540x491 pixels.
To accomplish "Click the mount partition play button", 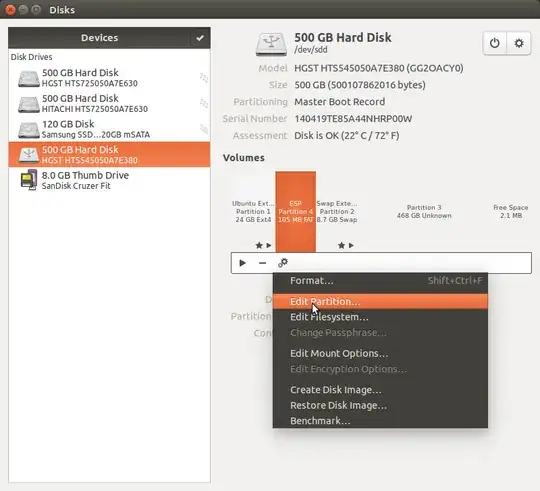I will click(242, 263).
